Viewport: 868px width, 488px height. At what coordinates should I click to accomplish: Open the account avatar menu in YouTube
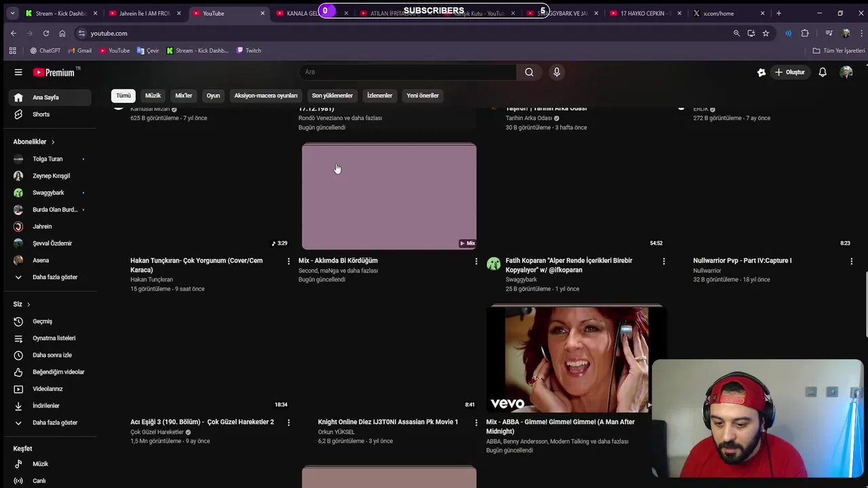pyautogui.click(x=846, y=73)
